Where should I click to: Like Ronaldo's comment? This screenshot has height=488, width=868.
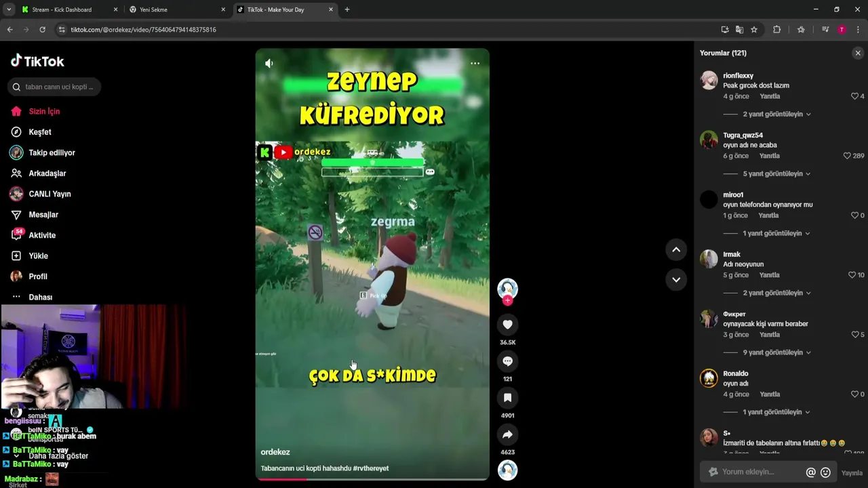tap(855, 394)
